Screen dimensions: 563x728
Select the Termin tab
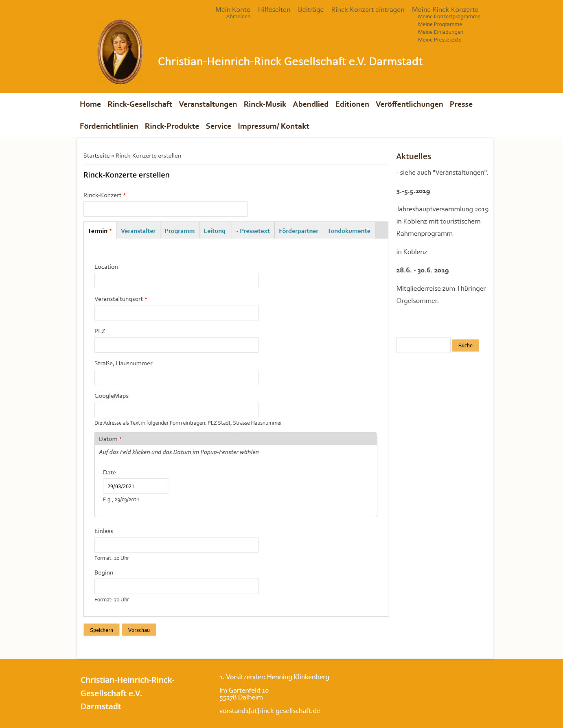pyautogui.click(x=100, y=231)
